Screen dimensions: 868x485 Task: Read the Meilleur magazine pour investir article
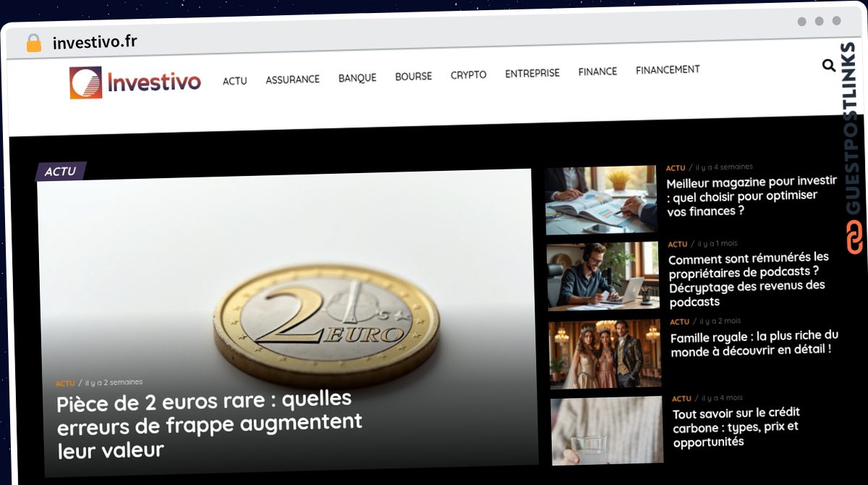[751, 196]
